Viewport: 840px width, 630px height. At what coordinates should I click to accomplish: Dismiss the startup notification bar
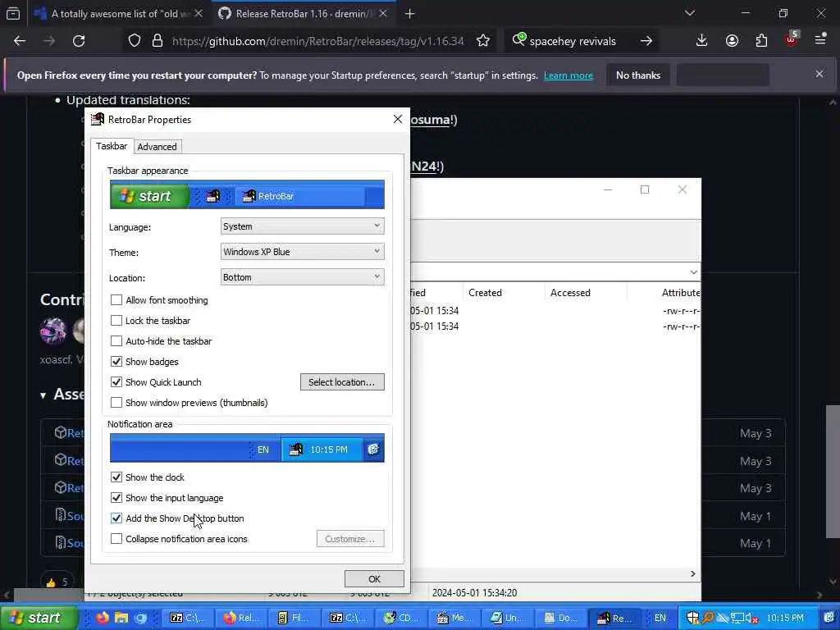[819, 74]
